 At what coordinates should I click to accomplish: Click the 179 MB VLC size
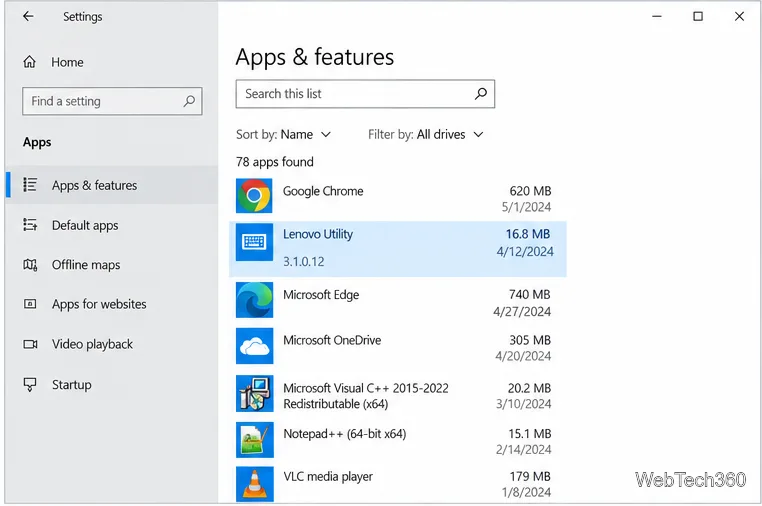click(530, 477)
